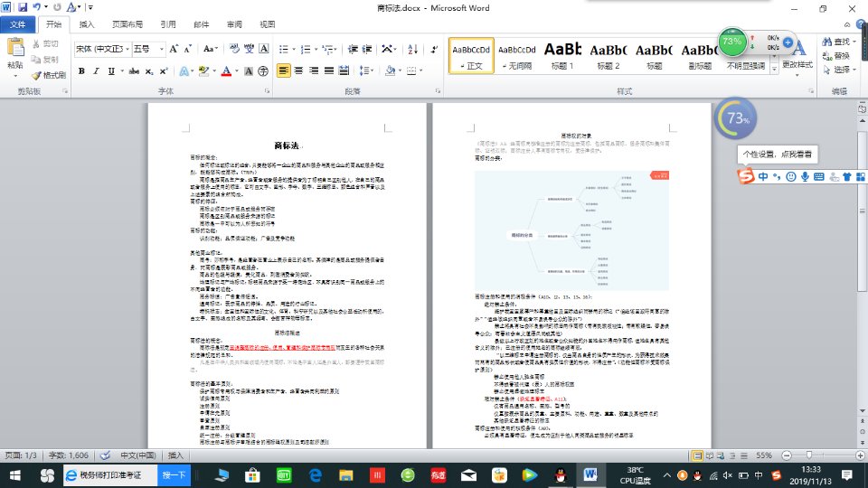The image size is (868, 488).
Task: Open the font color dropdown arrow
Action: 236,71
